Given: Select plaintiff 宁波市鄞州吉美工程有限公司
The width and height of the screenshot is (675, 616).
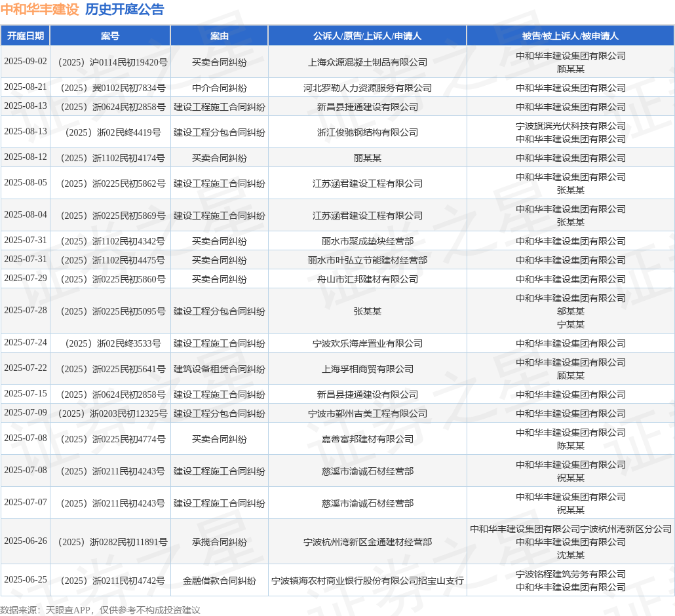Looking at the screenshot, I should pyautogui.click(x=367, y=414).
